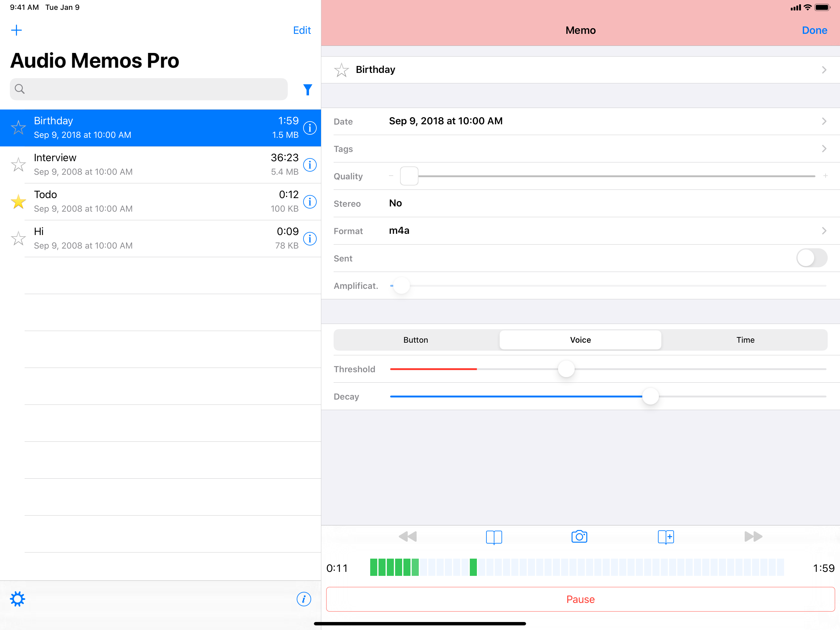Click the battery icon in status bar
Screen dimensions: 840x630
(x=822, y=8)
